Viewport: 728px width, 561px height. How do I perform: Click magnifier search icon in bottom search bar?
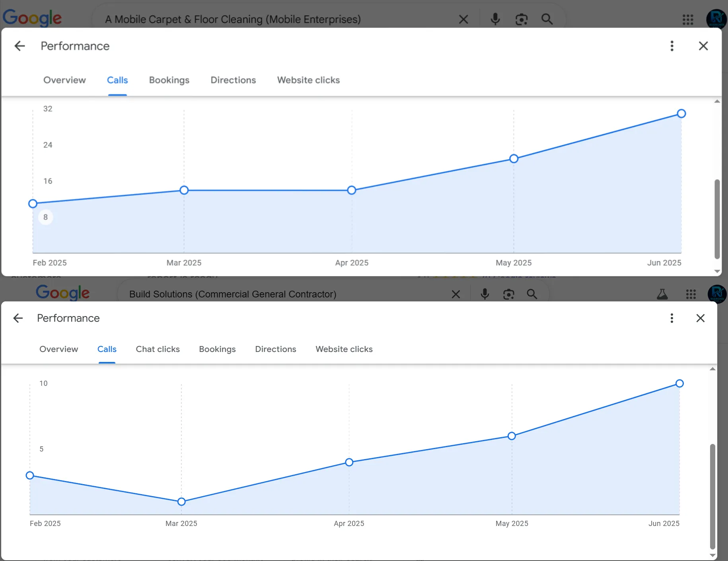(532, 294)
